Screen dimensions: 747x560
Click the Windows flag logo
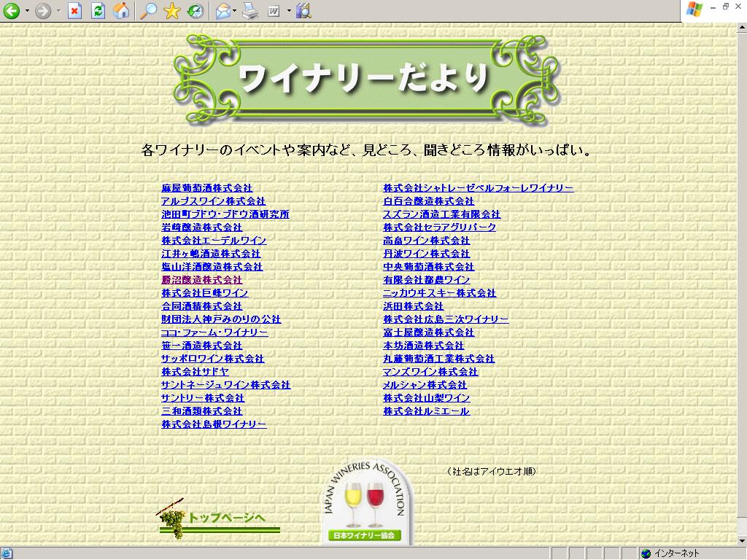pyautogui.click(x=694, y=9)
